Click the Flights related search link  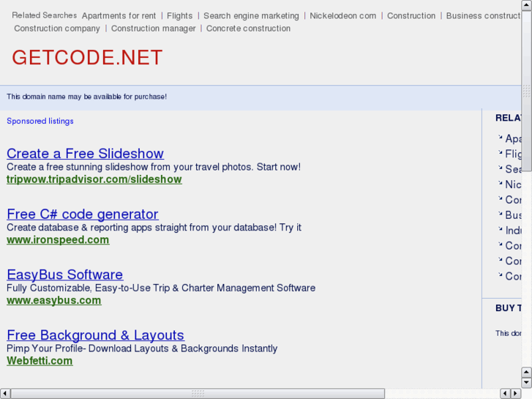tap(179, 16)
